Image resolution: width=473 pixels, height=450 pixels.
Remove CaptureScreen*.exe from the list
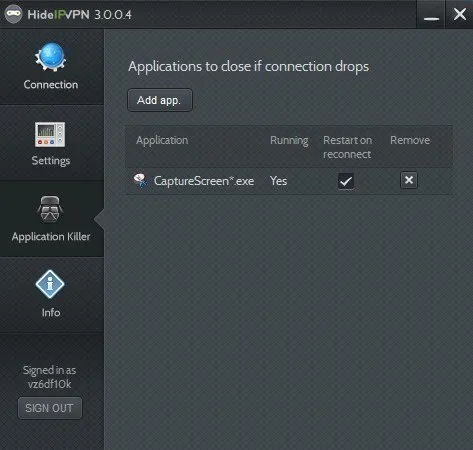coord(409,180)
